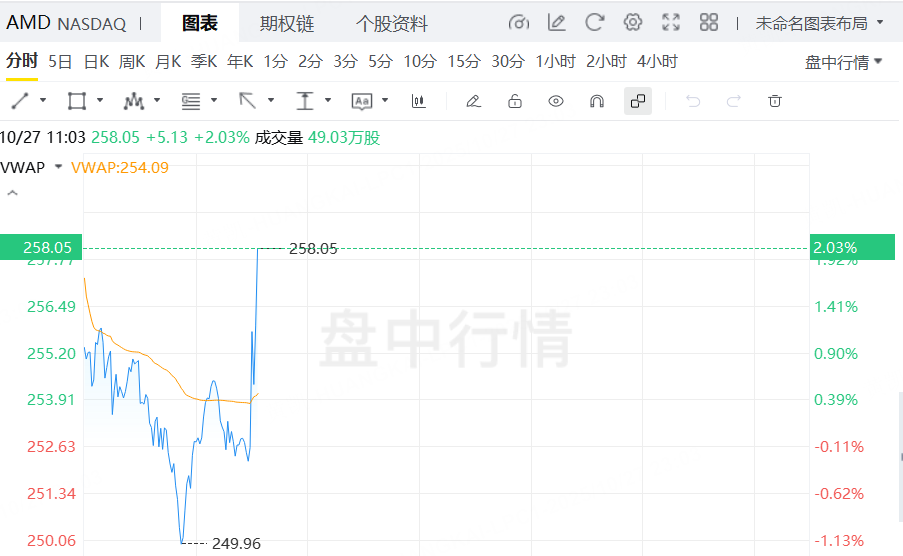The image size is (903, 556).
Task: Select the 15分 interval
Action: 464,61
